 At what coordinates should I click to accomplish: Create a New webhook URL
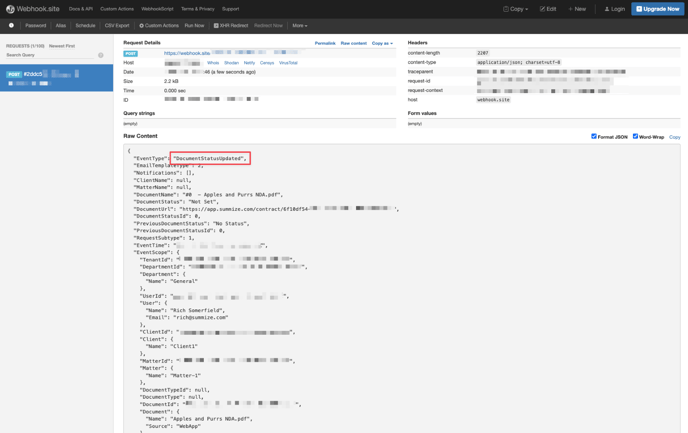pyautogui.click(x=577, y=9)
